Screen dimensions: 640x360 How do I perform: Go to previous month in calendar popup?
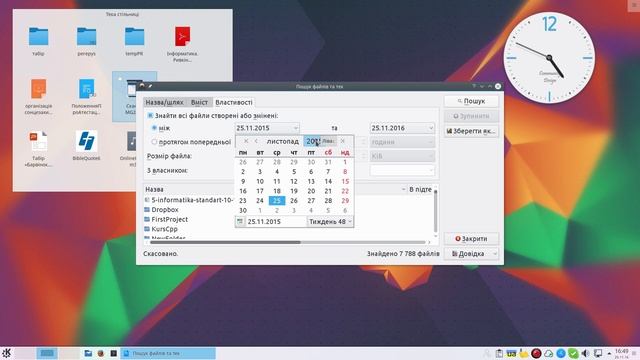coord(256,141)
